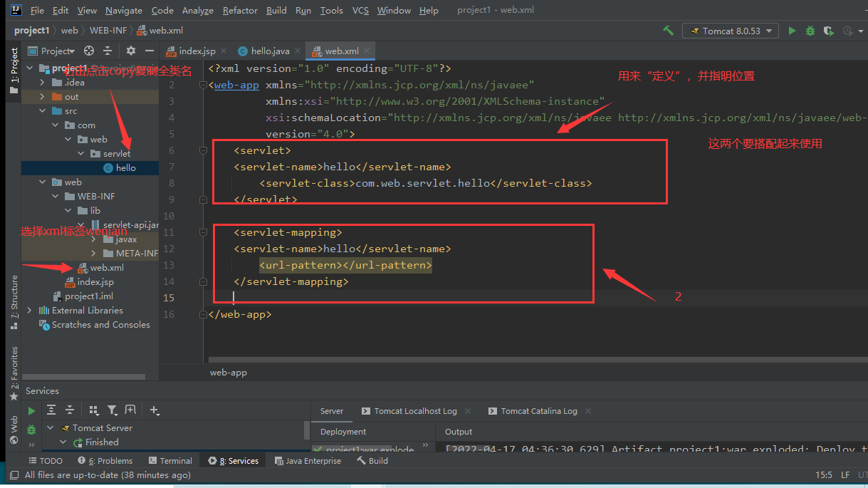Viewport: 868px width, 488px height.
Task: Click the 15:5 caret position indicator
Action: (x=823, y=474)
